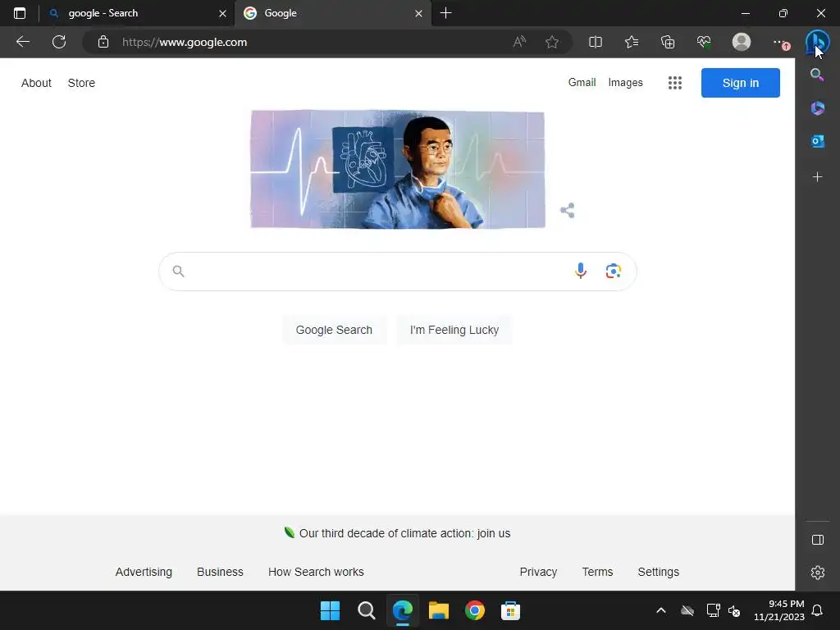
Task: Open the Images link
Action: pyautogui.click(x=625, y=83)
